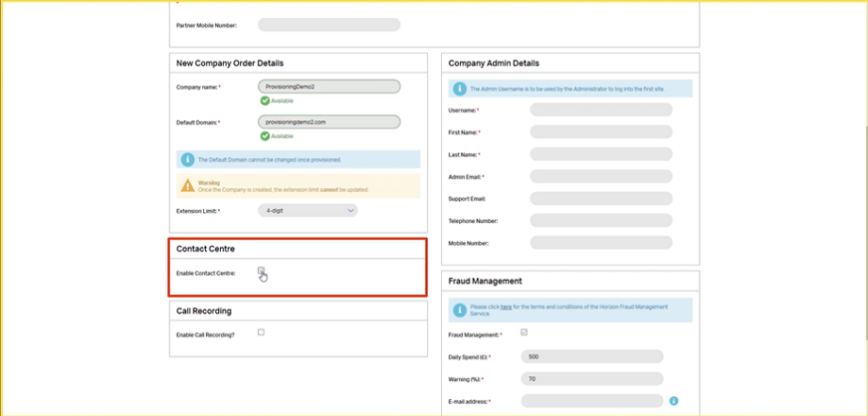868x416 pixels.
Task: Click the 'Daily Spend (£):' label
Action: [x=468, y=357]
